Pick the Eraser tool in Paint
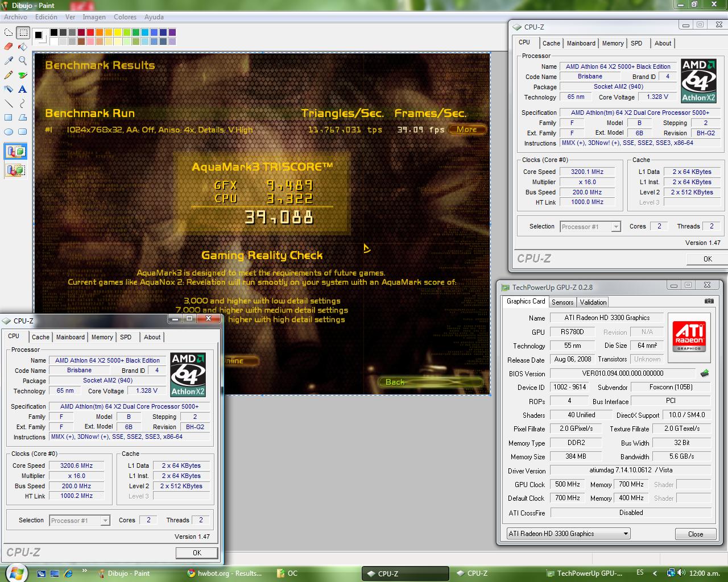The image size is (728, 582). pyautogui.click(x=9, y=47)
